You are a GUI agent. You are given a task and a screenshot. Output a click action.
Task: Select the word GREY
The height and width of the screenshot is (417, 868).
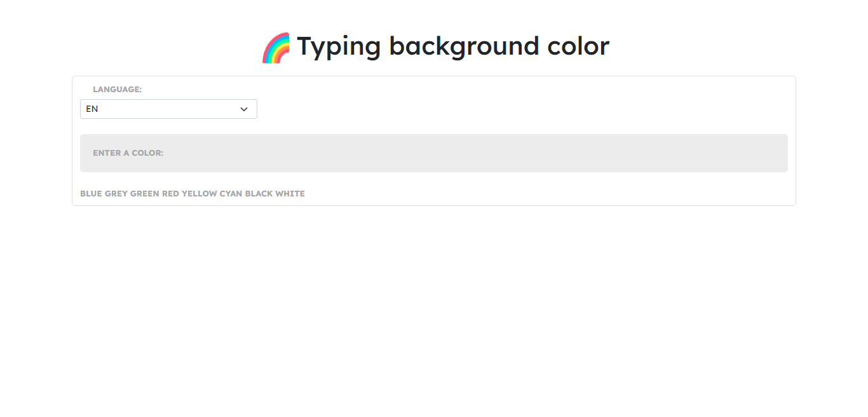[115, 193]
